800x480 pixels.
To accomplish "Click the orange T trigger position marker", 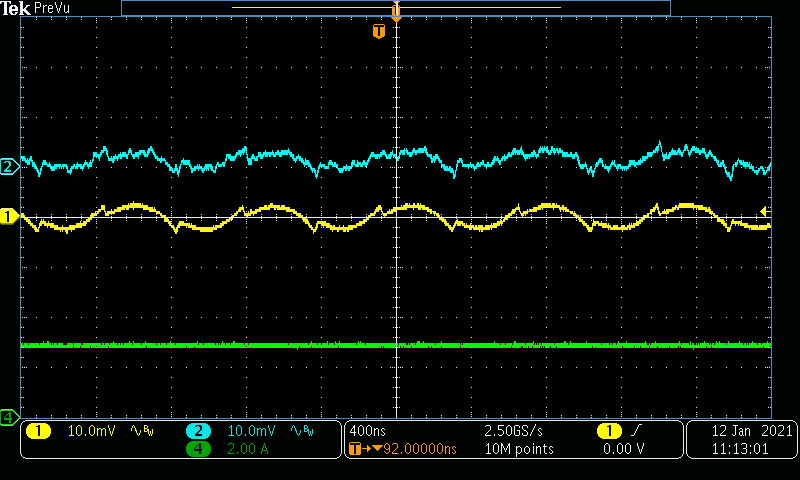I will pos(378,32).
